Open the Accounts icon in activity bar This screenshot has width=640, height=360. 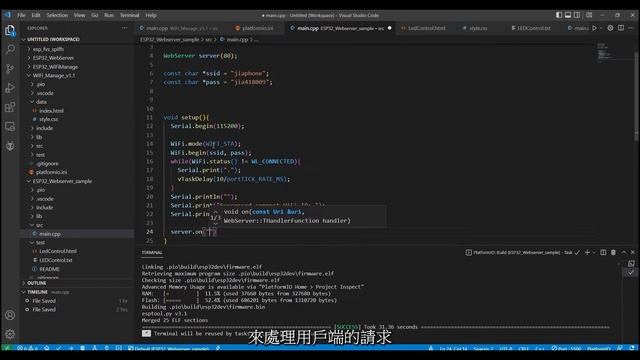tap(10, 315)
